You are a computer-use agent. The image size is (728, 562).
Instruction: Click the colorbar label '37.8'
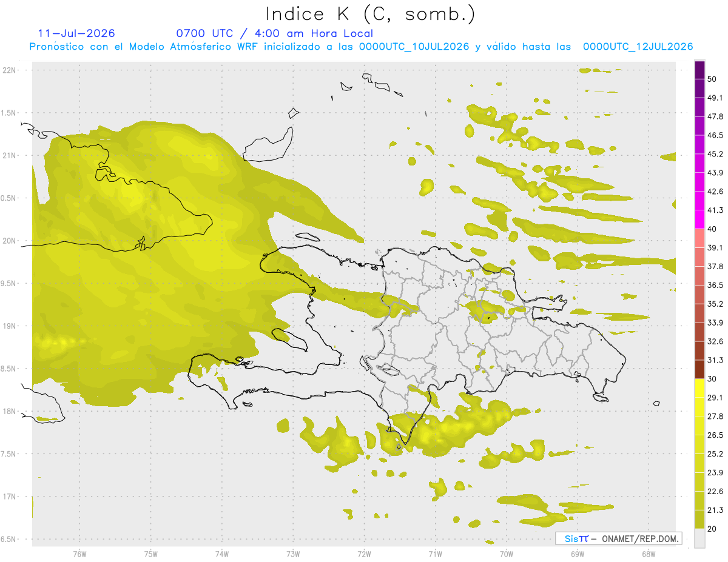click(x=715, y=266)
